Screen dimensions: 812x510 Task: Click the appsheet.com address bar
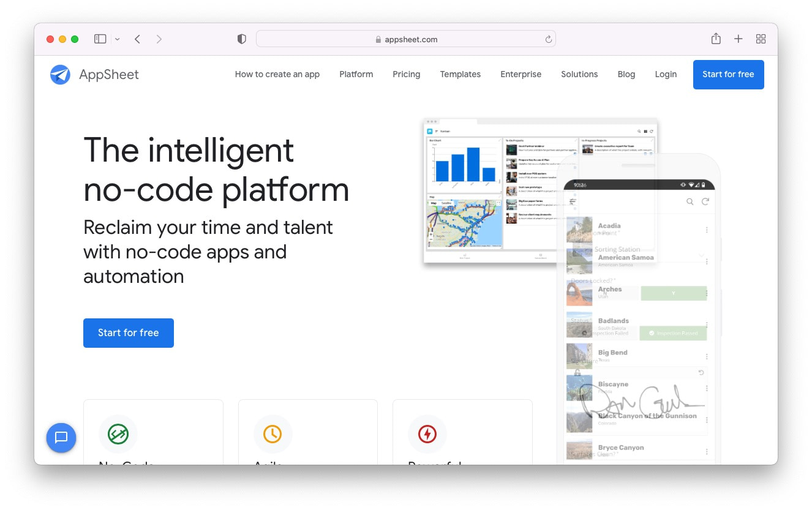click(406, 39)
